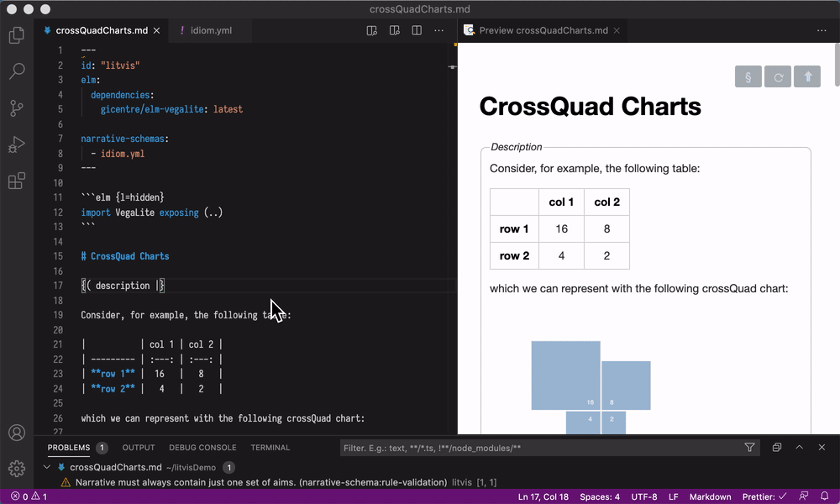This screenshot has width=840, height=504.
Task: Click the up arrow button in preview
Action: (x=807, y=77)
